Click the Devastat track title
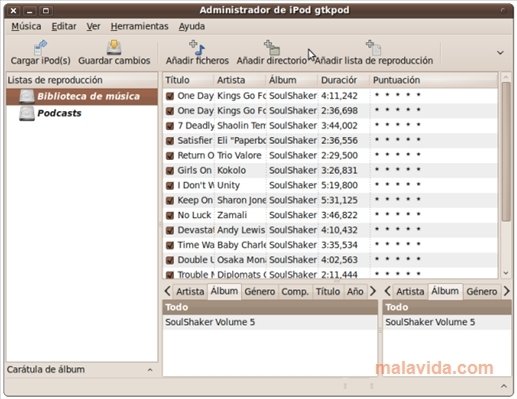Image resolution: width=517 pixels, height=399 pixels. click(x=196, y=230)
